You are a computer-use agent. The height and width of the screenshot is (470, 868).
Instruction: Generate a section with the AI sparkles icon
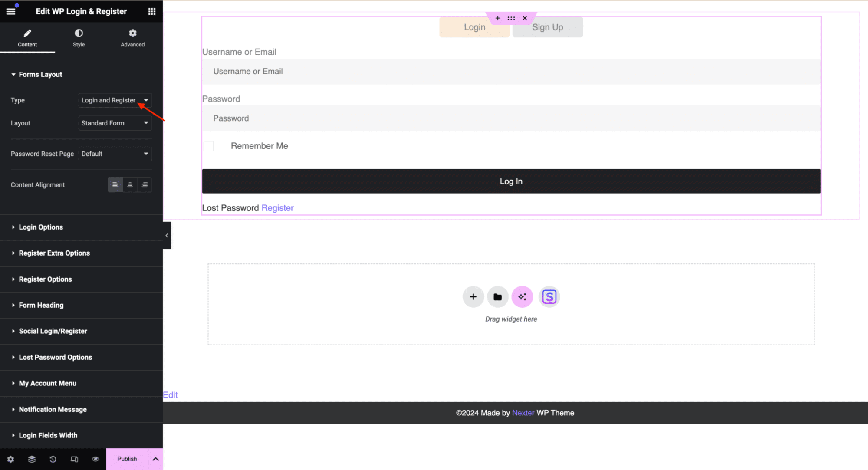pos(522,297)
